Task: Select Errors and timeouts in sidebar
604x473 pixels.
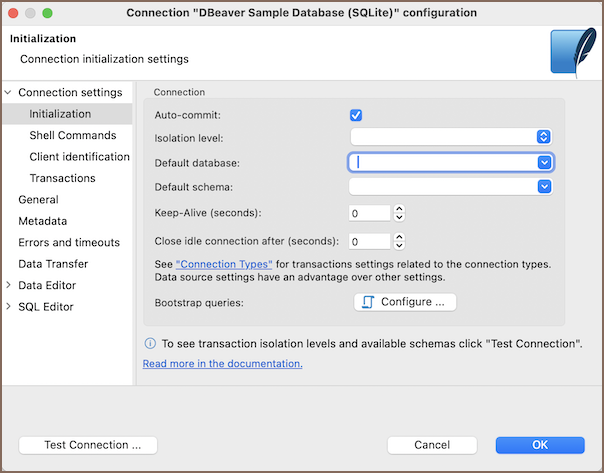Action: pyautogui.click(x=68, y=242)
